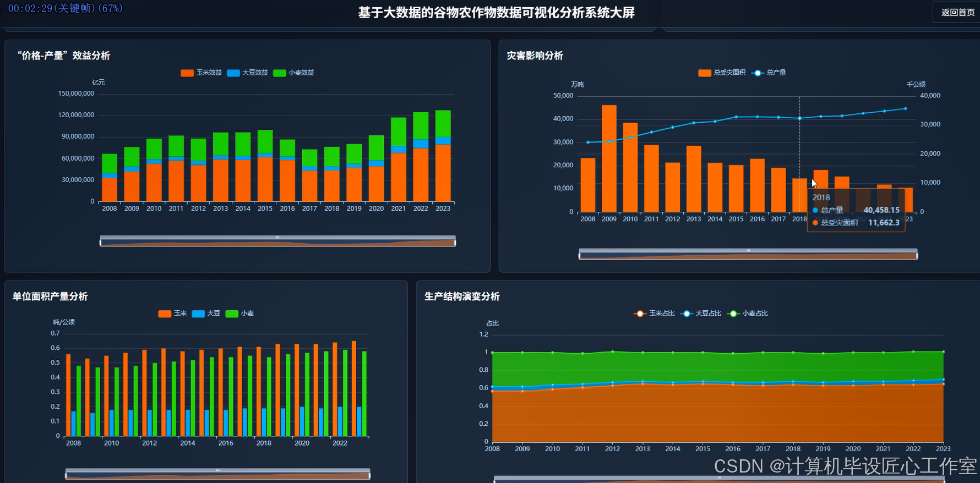
Task: Toggle the 大豆效益 legend series
Action: pyautogui.click(x=247, y=73)
